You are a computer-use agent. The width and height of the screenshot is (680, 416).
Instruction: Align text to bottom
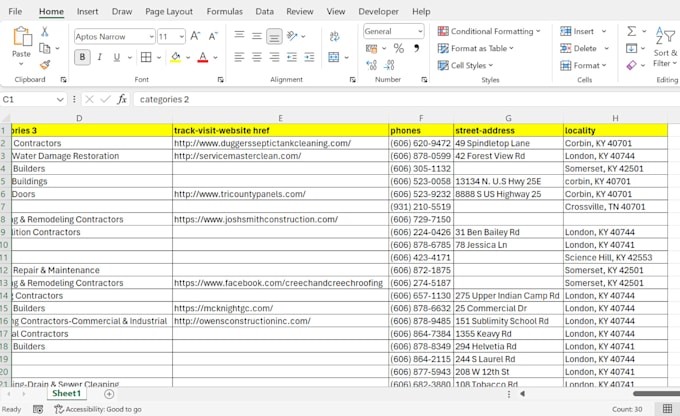point(274,36)
